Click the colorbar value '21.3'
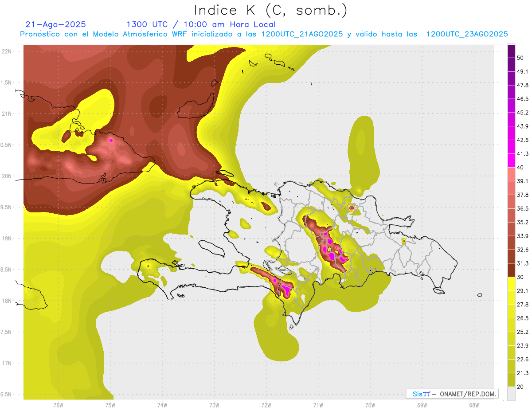Viewport: 532px width, 411px height. [x=523, y=373]
